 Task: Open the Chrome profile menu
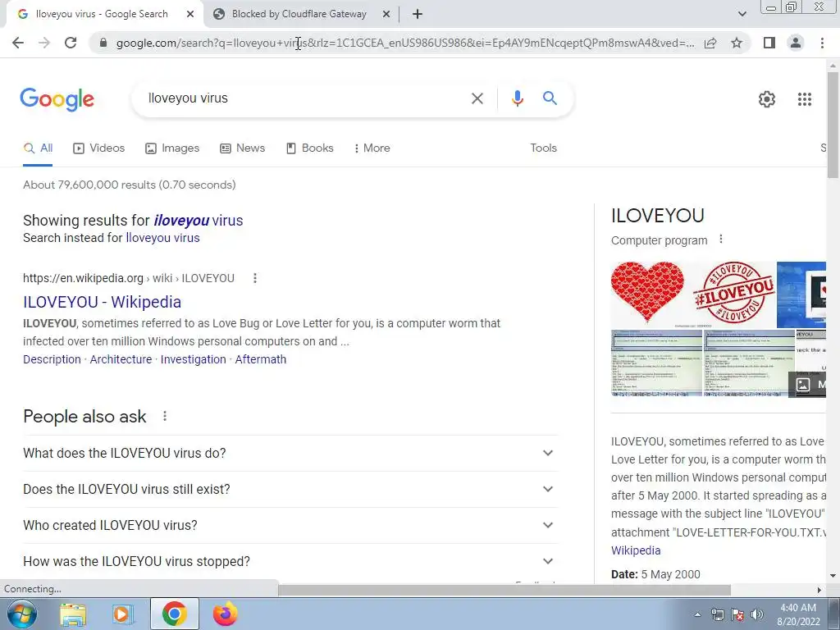[x=796, y=43]
